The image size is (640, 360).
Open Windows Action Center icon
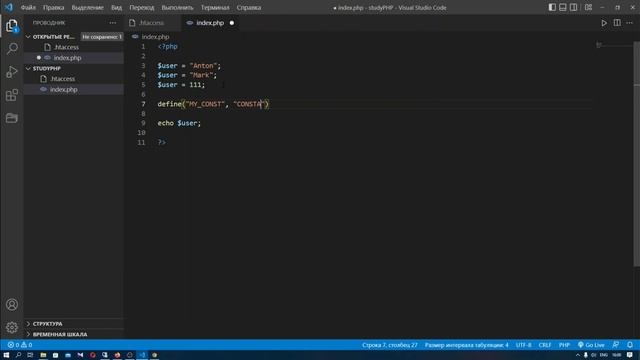pyautogui.click(x=630, y=355)
